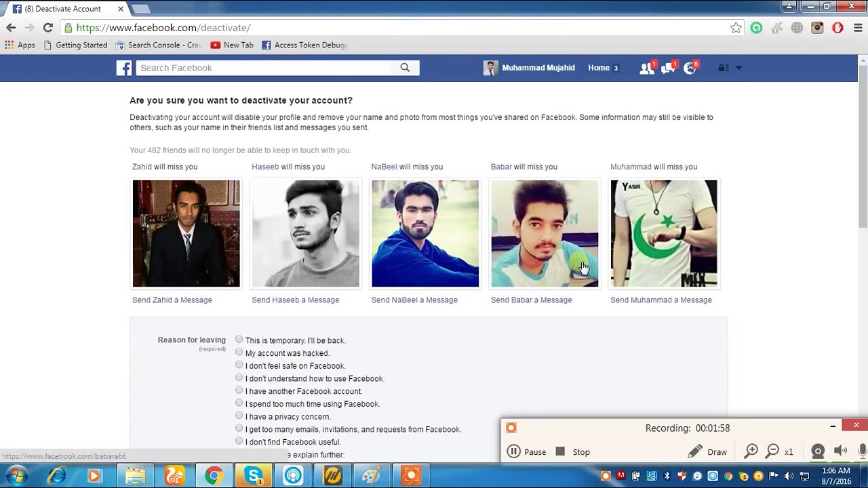
Task: Zoom out with the recorder magnifier minus
Action: coord(772,451)
